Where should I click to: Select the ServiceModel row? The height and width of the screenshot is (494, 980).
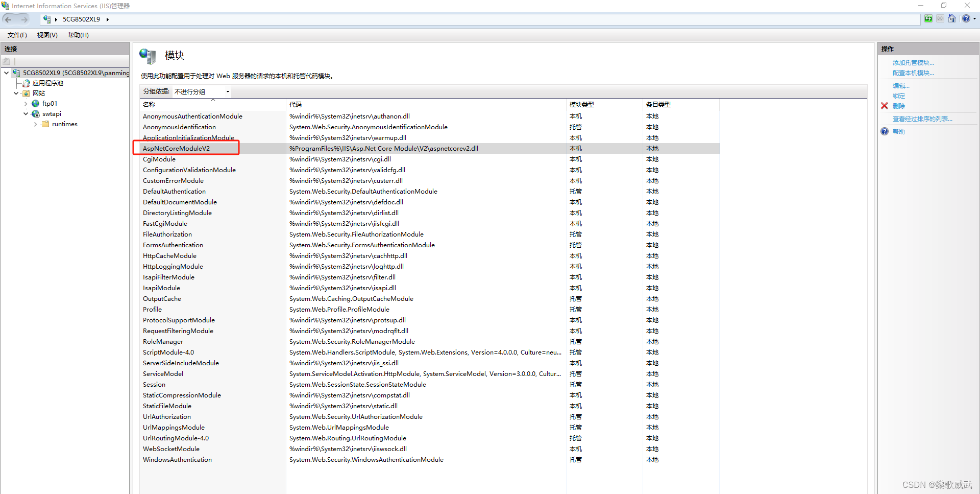(430, 374)
